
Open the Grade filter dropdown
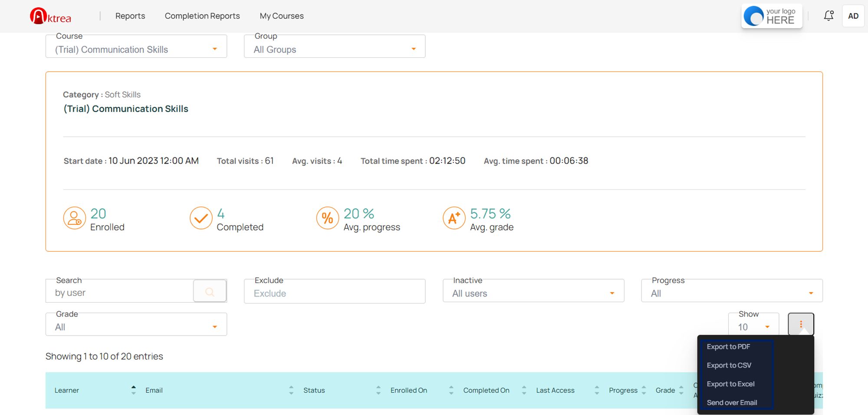pos(136,324)
